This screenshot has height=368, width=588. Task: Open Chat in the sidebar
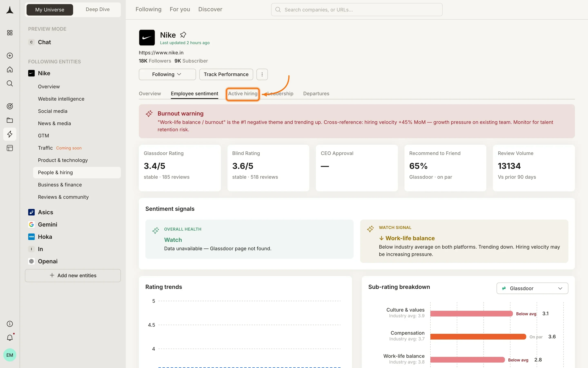click(x=44, y=42)
